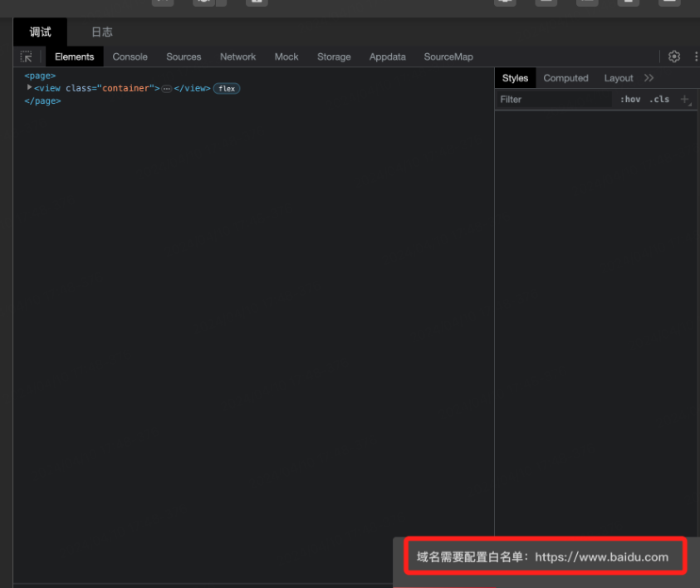Show the Appdata tab
Viewport: 700px width, 588px height.
388,56
